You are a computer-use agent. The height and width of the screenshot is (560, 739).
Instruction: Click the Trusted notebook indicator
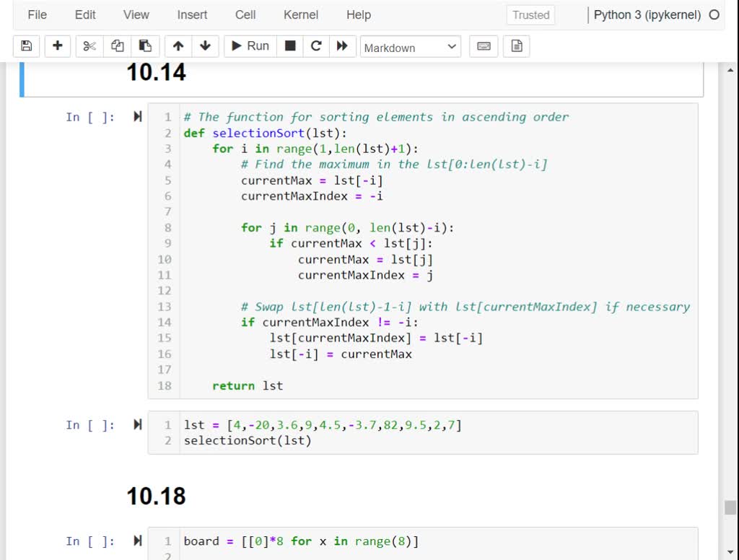click(530, 14)
